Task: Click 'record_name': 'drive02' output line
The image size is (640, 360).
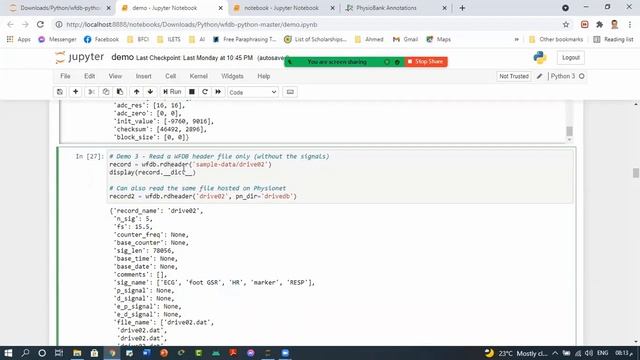Action: (156, 211)
